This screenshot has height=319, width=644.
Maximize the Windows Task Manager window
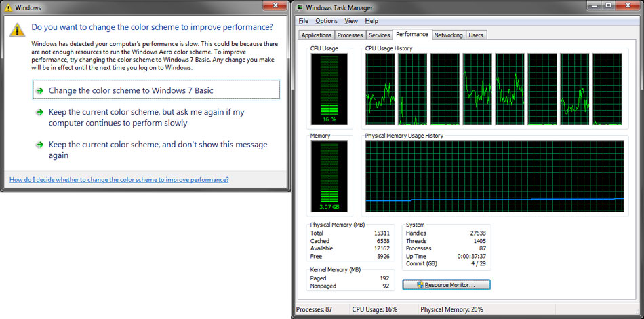tap(608, 5)
